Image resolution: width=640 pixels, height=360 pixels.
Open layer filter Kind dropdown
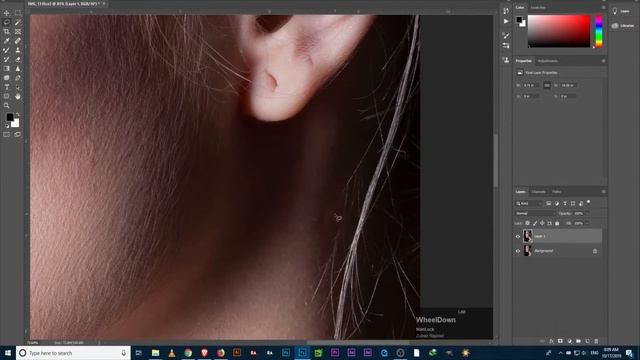click(x=529, y=203)
